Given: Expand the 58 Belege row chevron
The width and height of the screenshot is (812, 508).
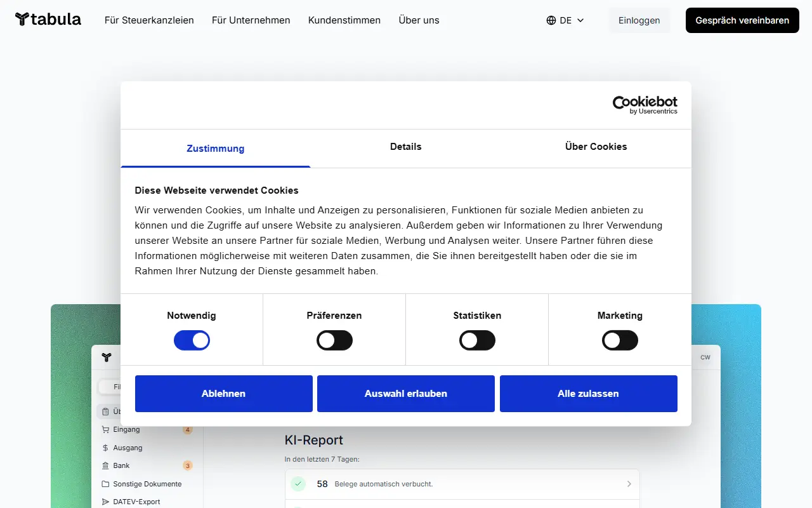Looking at the screenshot, I should point(629,484).
